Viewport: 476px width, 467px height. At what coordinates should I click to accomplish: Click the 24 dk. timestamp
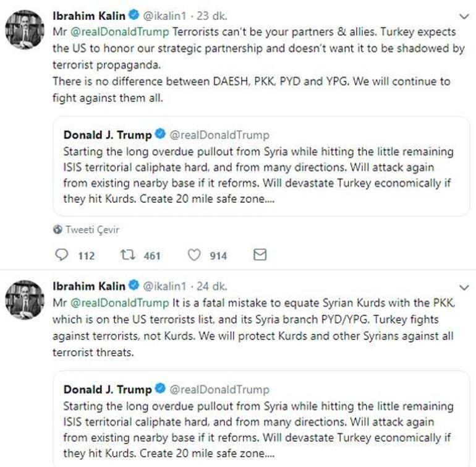[212, 286]
